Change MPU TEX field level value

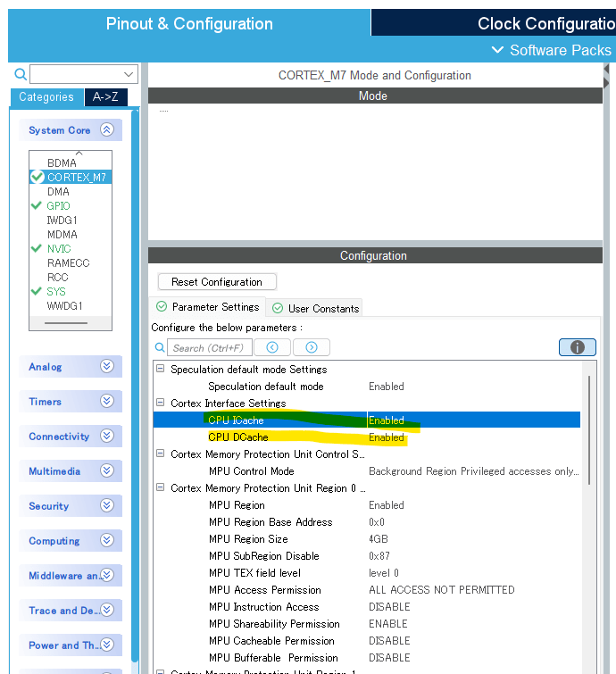[x=384, y=573]
